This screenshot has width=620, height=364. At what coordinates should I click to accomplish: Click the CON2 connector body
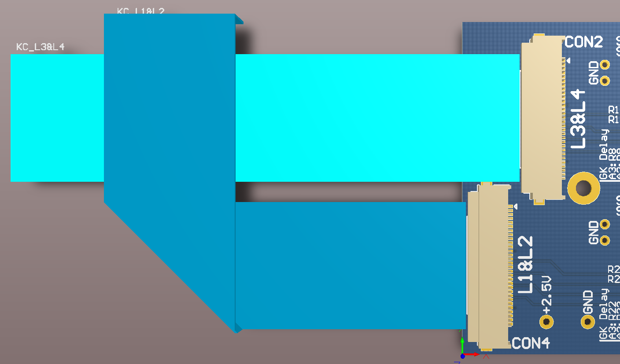[x=542, y=119]
